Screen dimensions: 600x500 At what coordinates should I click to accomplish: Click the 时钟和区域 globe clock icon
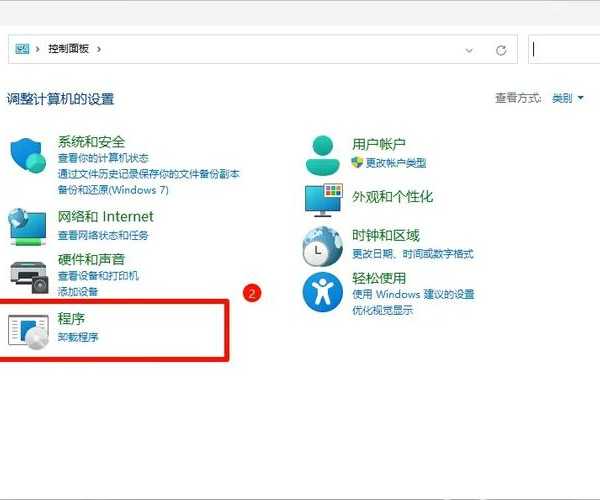pyautogui.click(x=323, y=244)
